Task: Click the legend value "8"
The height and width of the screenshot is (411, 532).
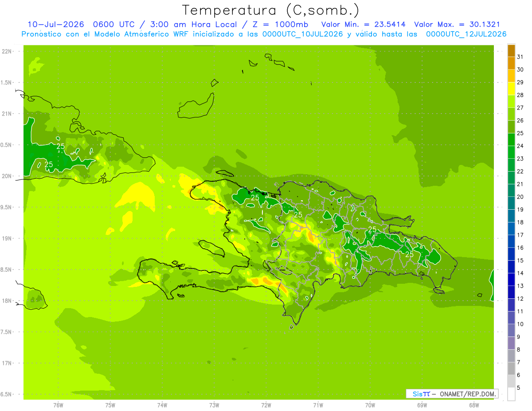Action: [x=518, y=349]
